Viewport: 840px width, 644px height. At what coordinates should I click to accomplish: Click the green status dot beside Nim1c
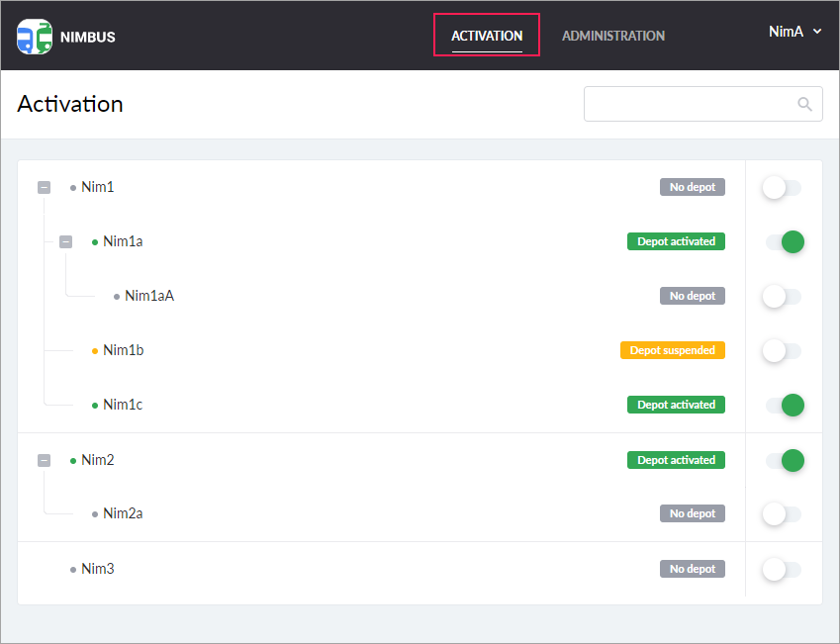[95, 405]
